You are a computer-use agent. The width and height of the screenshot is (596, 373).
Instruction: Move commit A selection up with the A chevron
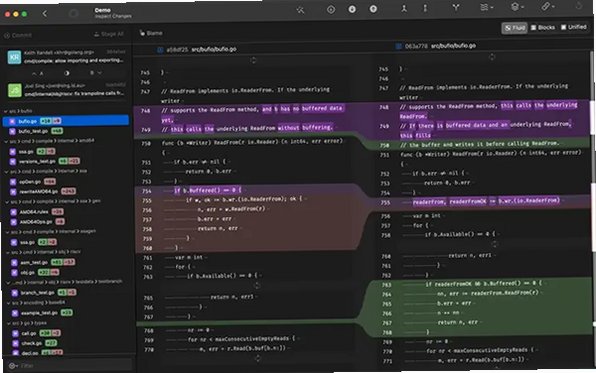34,73
